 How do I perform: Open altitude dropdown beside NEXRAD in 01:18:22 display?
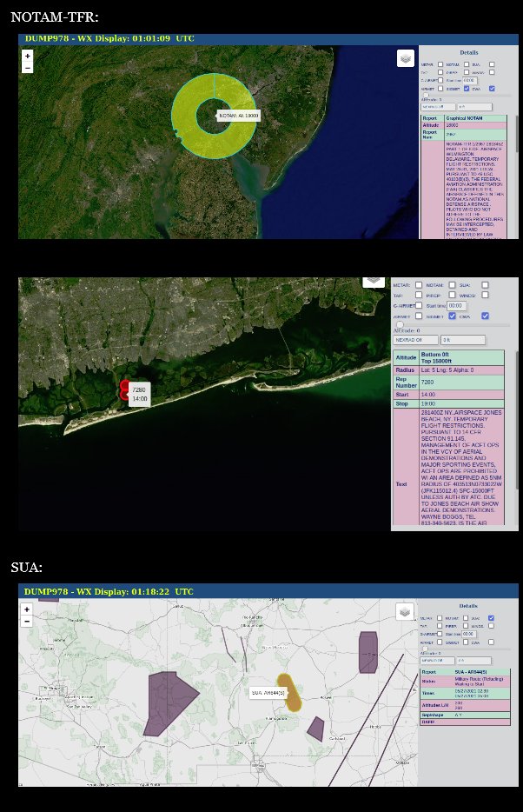pos(473,660)
